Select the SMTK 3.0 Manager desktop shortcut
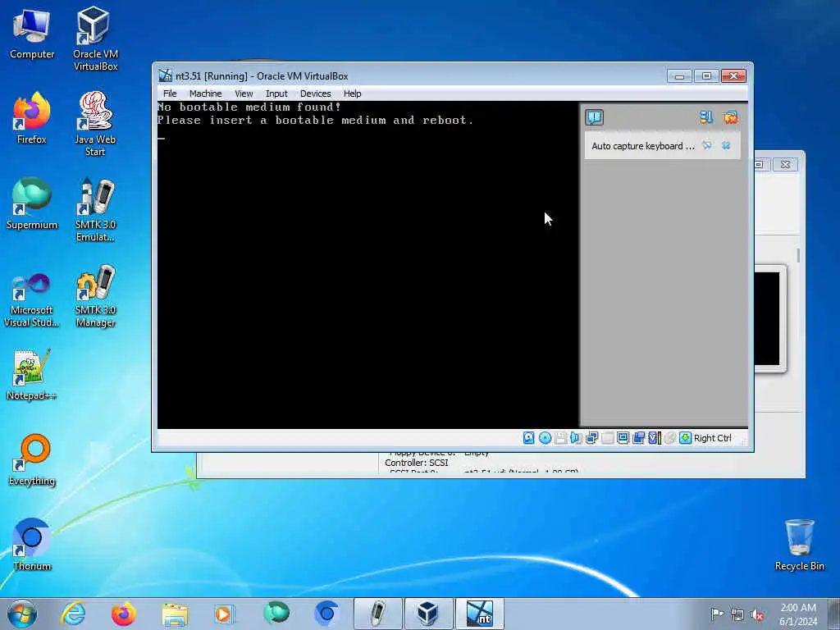The image size is (840, 630). [x=95, y=295]
